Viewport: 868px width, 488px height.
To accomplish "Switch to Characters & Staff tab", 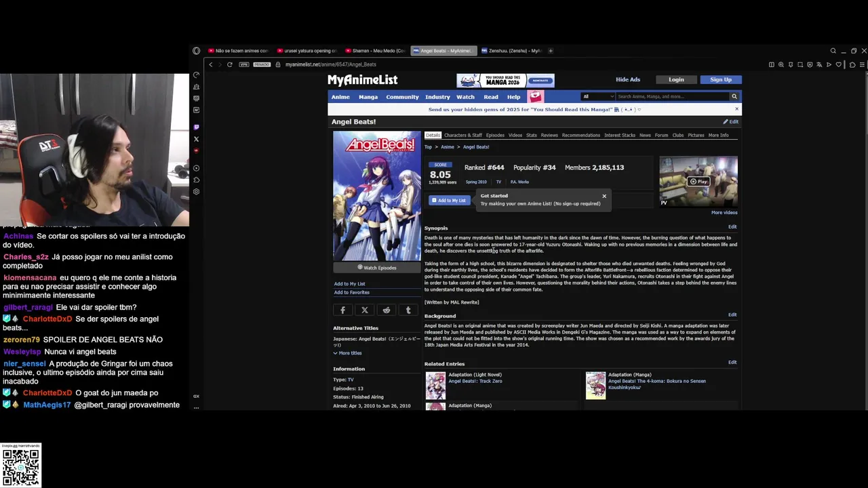I will click(463, 135).
